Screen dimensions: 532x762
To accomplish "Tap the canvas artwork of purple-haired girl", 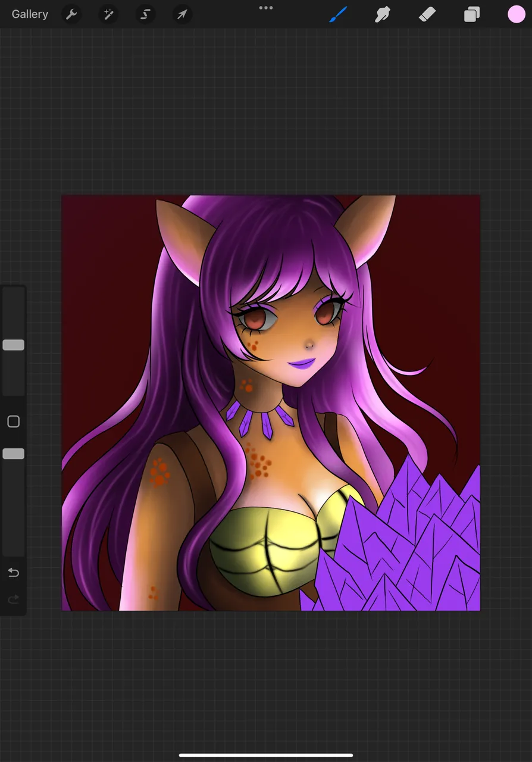I will pos(271,403).
